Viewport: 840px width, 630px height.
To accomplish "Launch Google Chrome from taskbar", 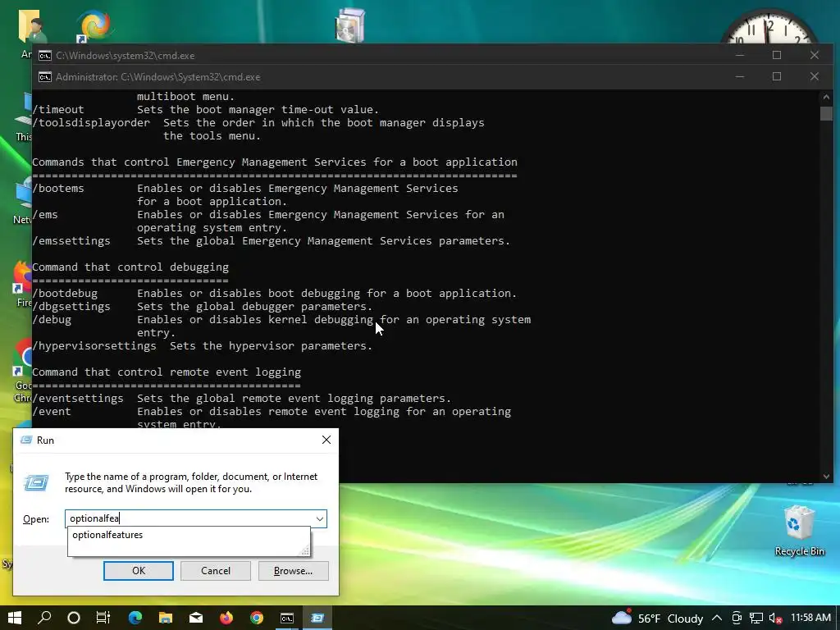I will (257, 618).
